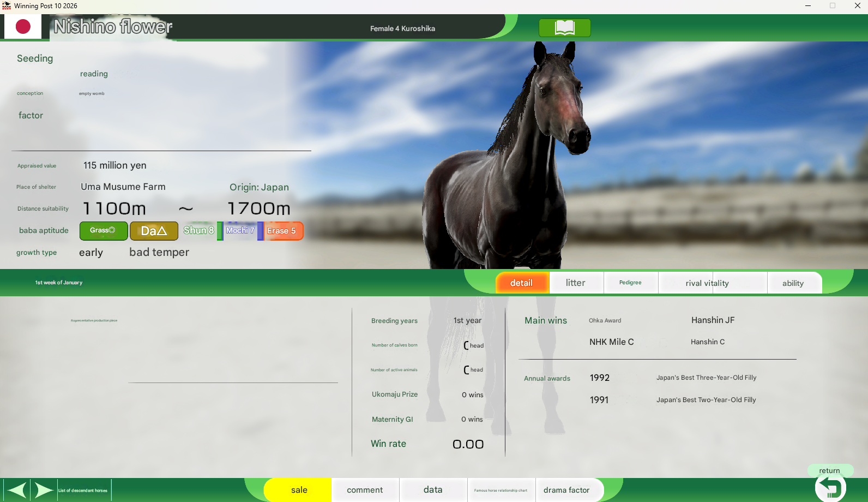Click the Ukomaju Prize 0 wins value
The image size is (868, 502).
point(473,395)
